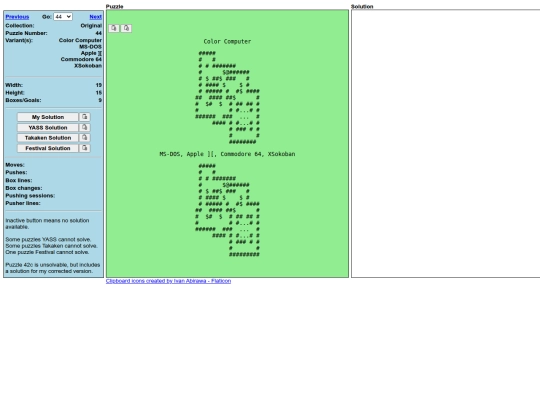540x405 pixels.
Task: Click the first clipboard icon above the puzzle
Action: click(114, 28)
